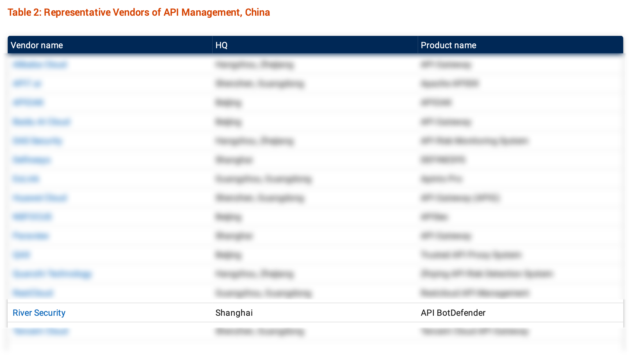Select the API BotDefender product cell

453,313
